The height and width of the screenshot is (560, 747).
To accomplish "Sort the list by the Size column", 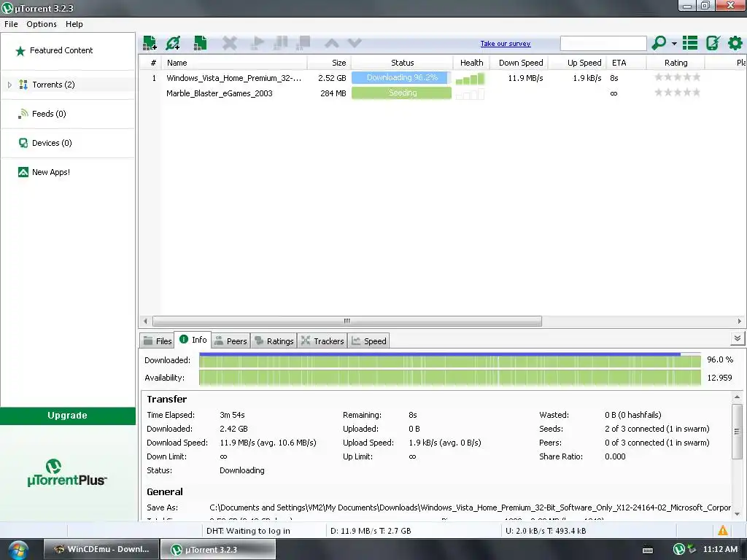I will tap(330, 63).
